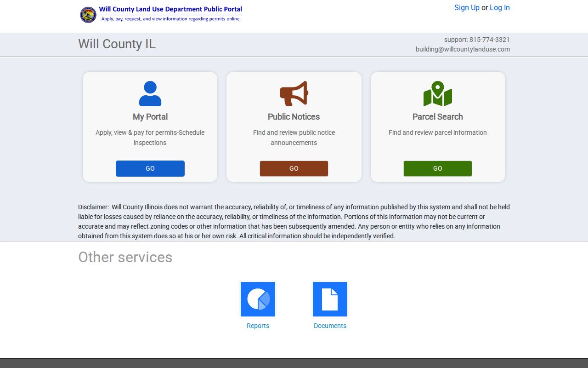This screenshot has width=588, height=368.
Task: Click the 'Apply, pay, request, and view information' tagline
Action: pyautogui.click(x=171, y=19)
